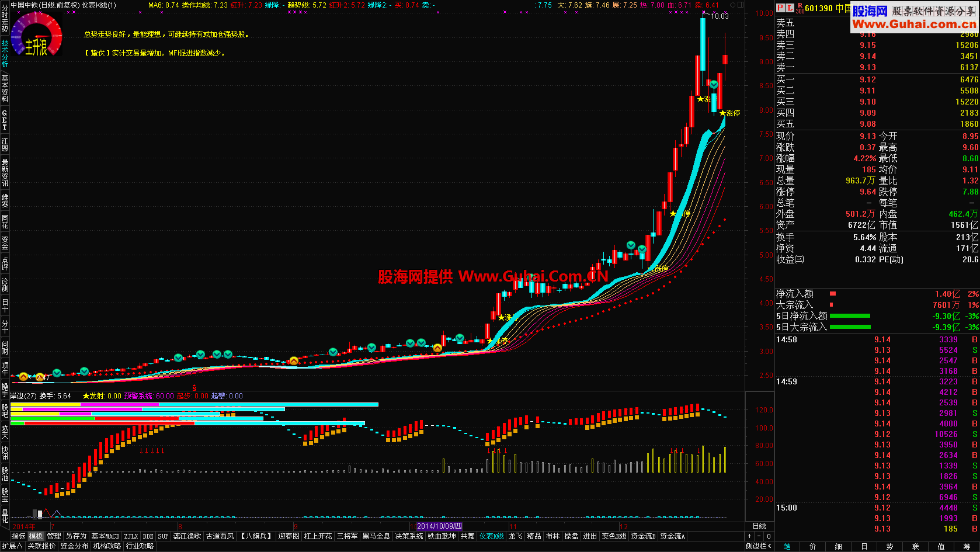Image resolution: width=980 pixels, height=552 pixels.
Task: Select the 筹 tab under the tick list
Action: pyautogui.click(x=967, y=546)
